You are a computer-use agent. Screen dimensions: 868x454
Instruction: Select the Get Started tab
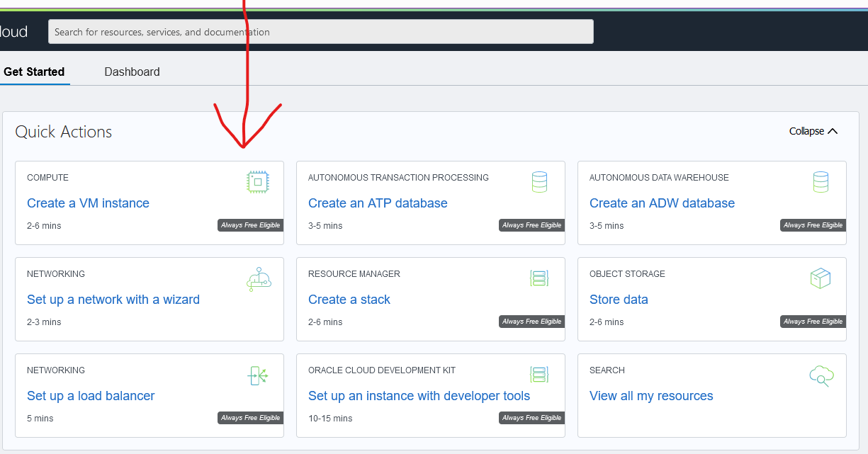pos(34,72)
